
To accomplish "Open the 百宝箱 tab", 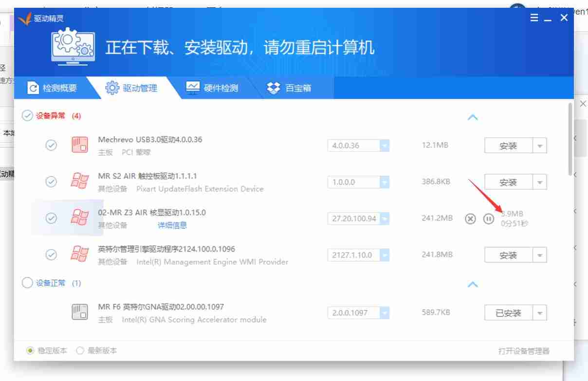I will pos(289,88).
